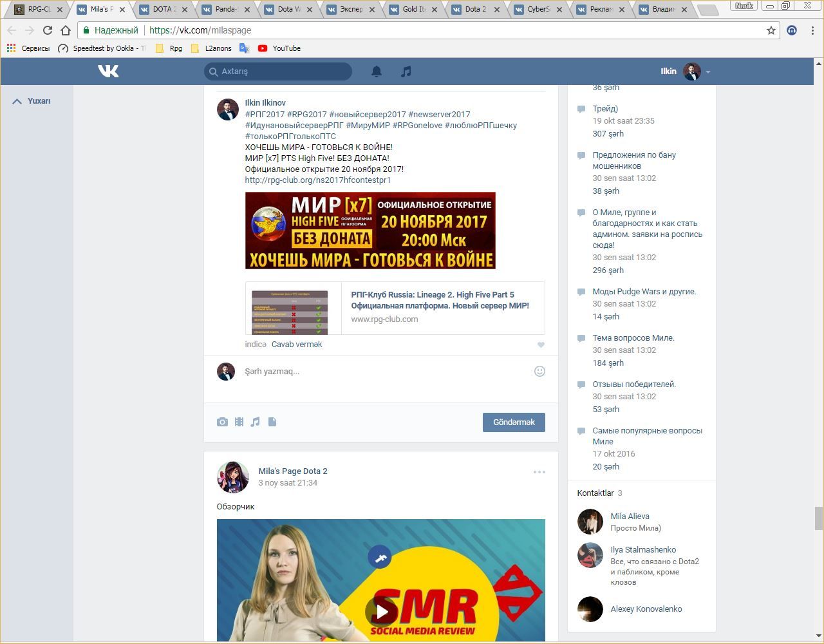The height and width of the screenshot is (644, 824).
Task: Open the emoji picker in comment field
Action: (539, 371)
